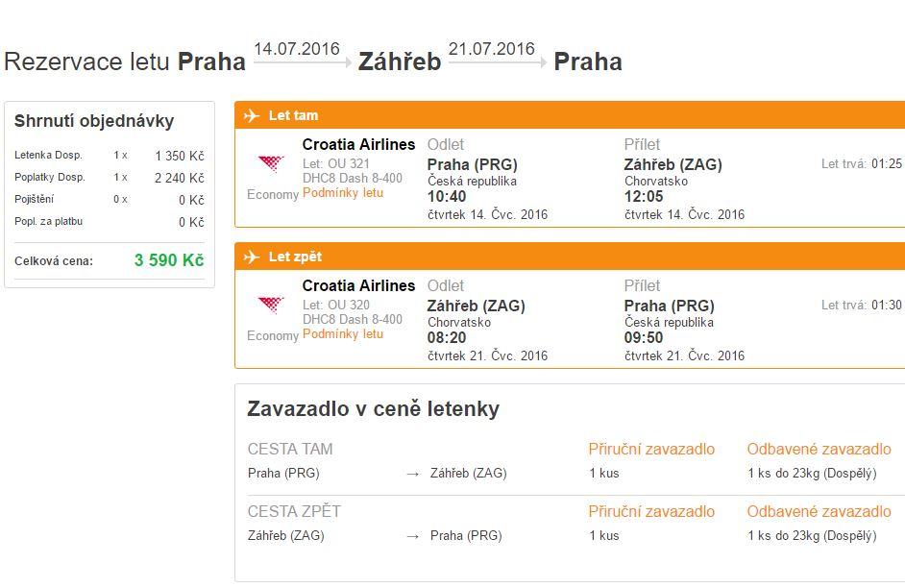
Task: Click Příruční zavazadlo heading in CESTA TAM
Action: coord(651,449)
